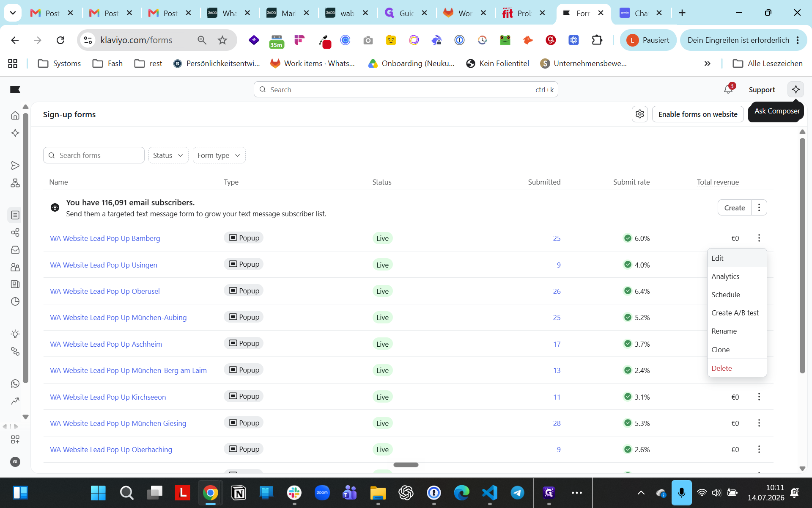Click the Search forms input field

click(x=94, y=155)
